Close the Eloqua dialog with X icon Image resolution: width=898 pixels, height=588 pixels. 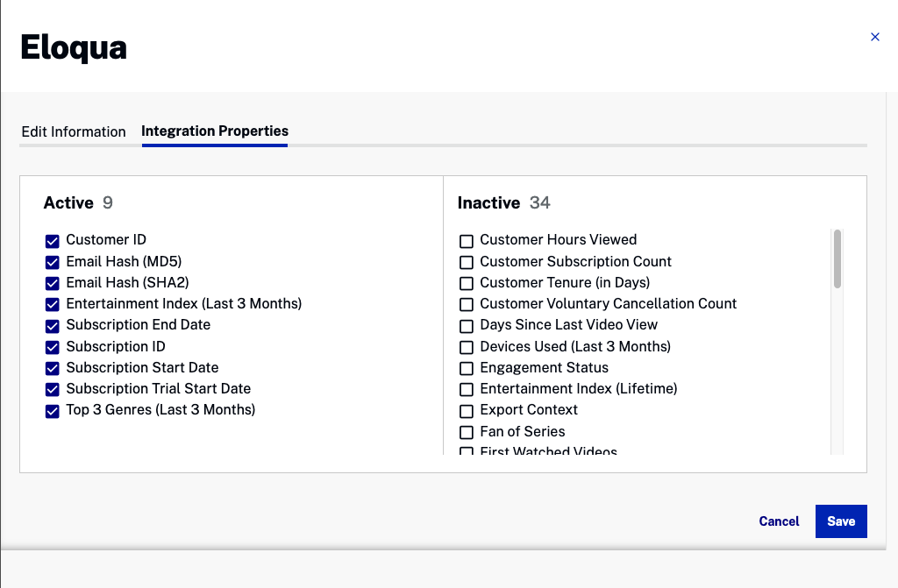(x=874, y=37)
